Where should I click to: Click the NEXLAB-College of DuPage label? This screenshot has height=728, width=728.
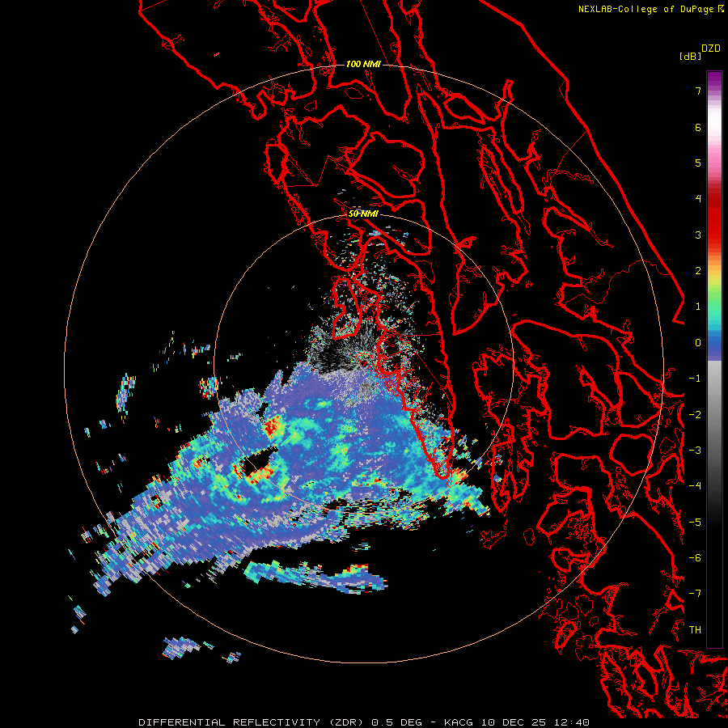tap(646, 9)
